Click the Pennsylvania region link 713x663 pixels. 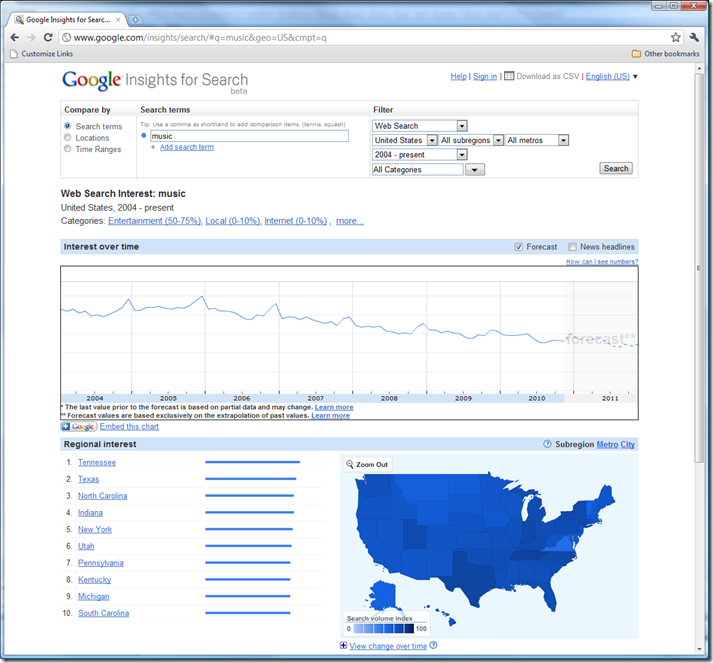(100, 563)
